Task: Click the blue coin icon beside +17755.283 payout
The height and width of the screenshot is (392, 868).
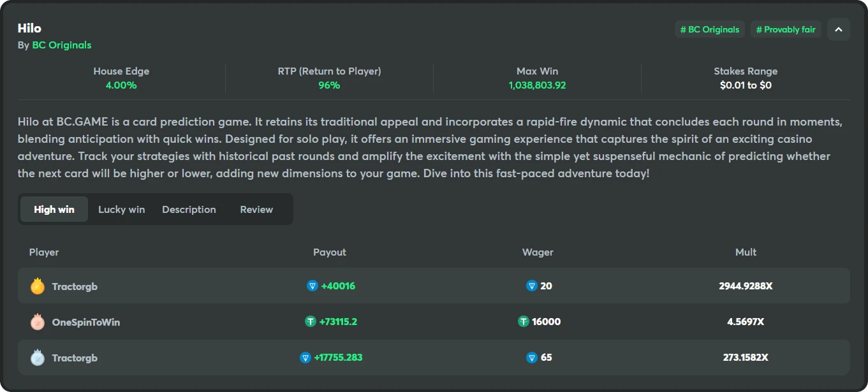Action: click(x=305, y=358)
